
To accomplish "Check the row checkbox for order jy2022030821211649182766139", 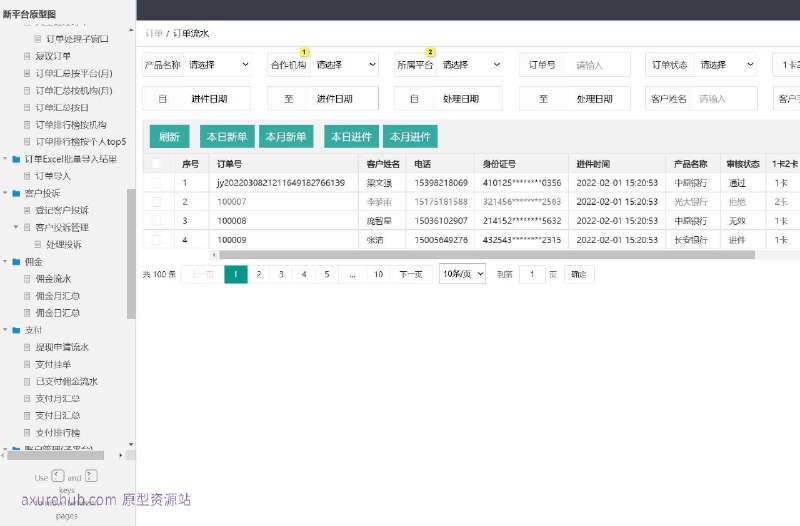I will tap(156, 183).
